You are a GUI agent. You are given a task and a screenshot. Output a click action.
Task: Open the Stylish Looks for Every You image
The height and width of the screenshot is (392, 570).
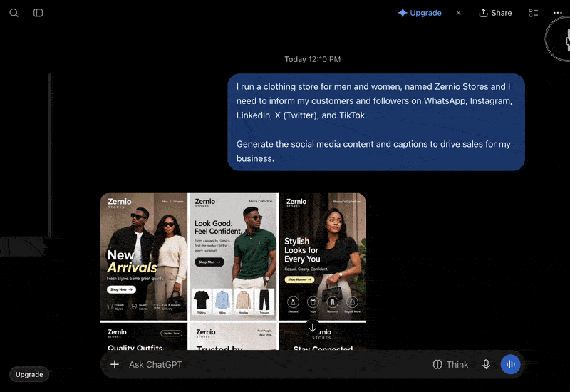tap(323, 257)
